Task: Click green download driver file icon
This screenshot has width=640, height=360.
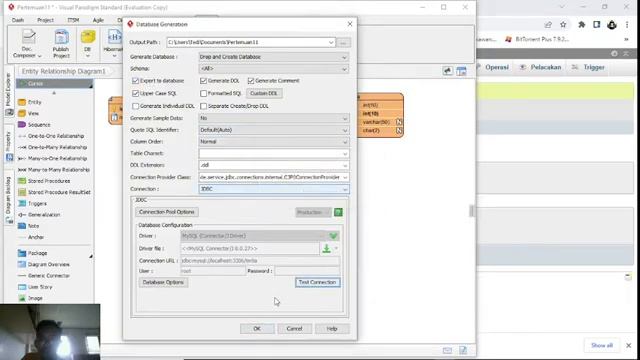Action: (x=326, y=248)
